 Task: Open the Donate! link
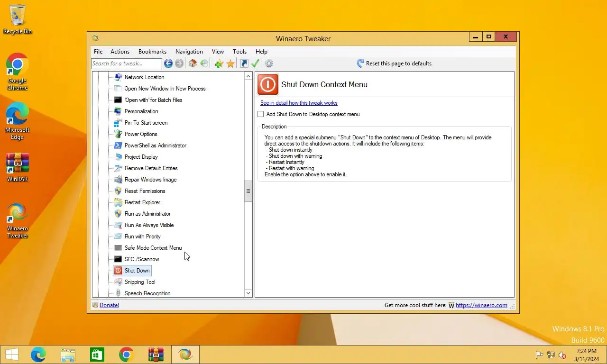[x=109, y=305]
